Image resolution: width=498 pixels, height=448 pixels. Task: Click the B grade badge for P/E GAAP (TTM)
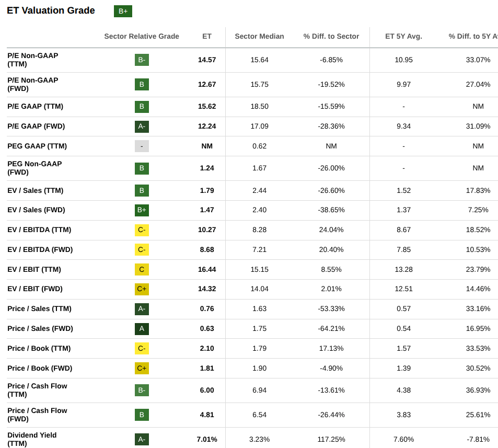point(142,107)
